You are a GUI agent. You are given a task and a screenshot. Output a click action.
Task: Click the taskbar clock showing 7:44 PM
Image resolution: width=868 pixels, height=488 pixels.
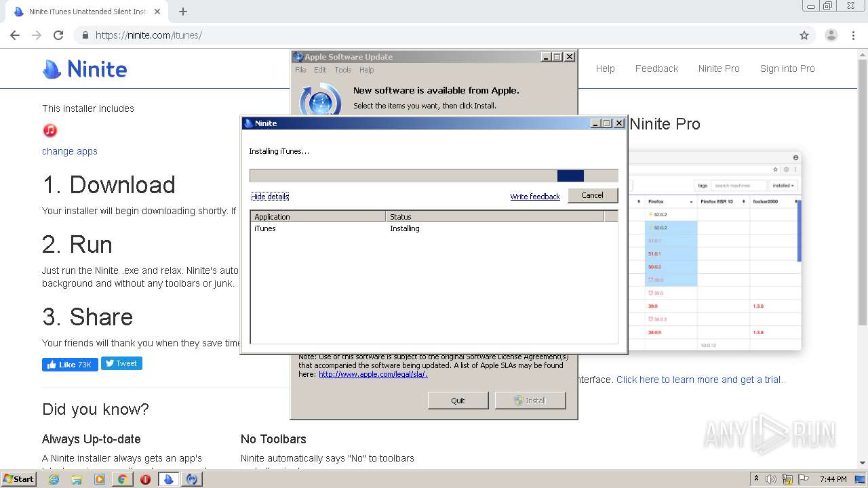click(x=833, y=479)
